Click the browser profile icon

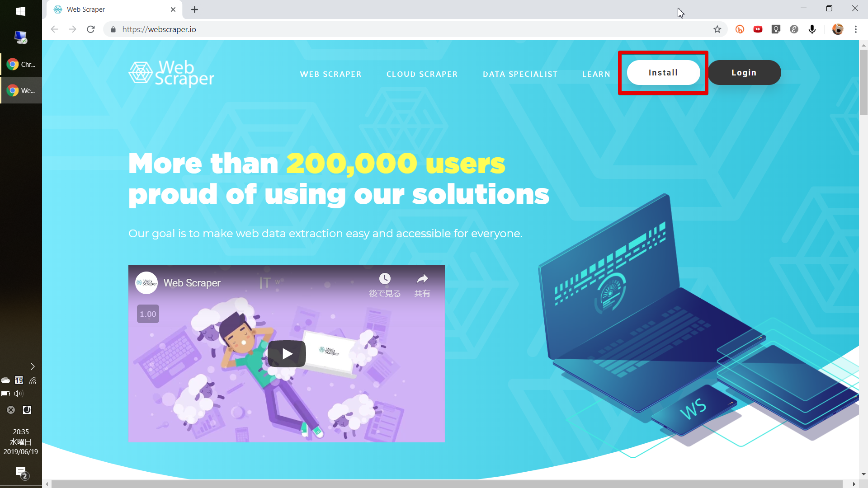(x=838, y=29)
